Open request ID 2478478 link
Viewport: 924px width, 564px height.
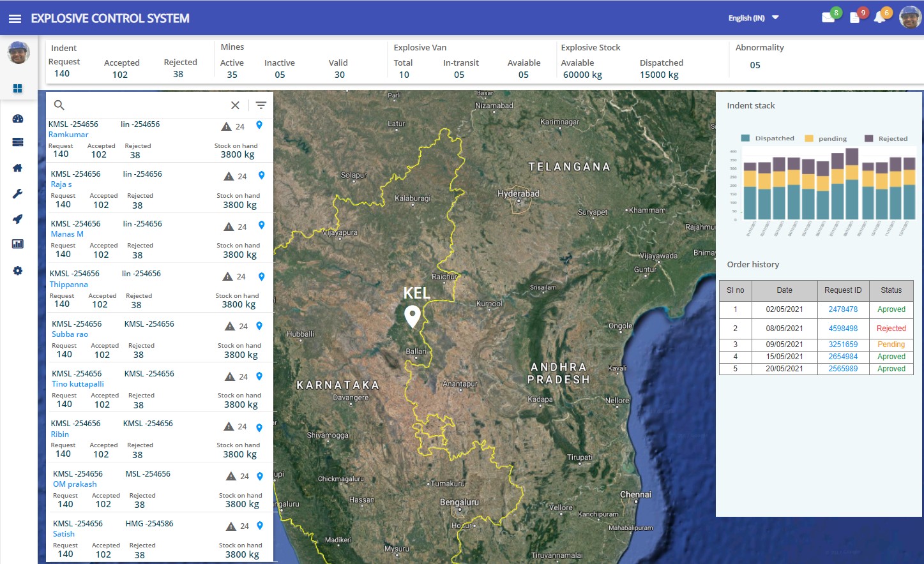coord(843,309)
